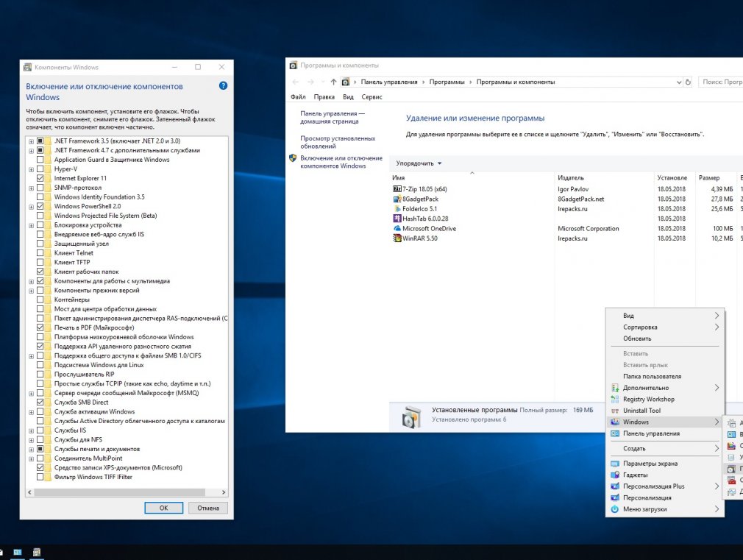The image size is (743, 560).
Task: Check the Контейнеры component
Action: (40, 300)
